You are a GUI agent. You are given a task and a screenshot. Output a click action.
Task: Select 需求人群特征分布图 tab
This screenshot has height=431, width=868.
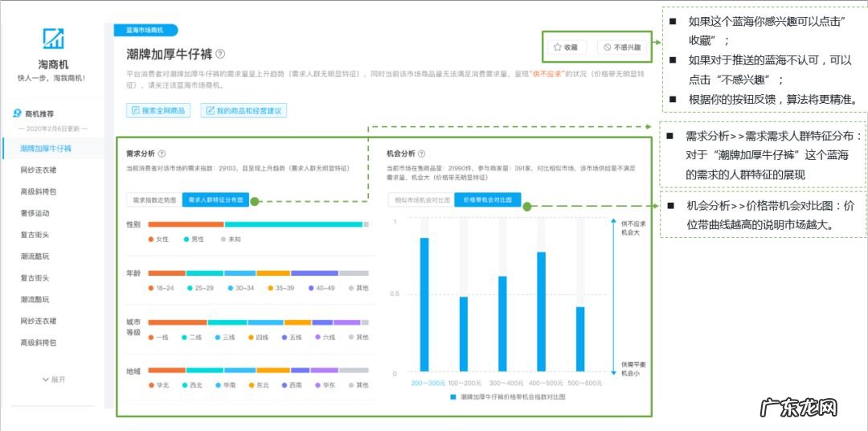pyautogui.click(x=215, y=199)
